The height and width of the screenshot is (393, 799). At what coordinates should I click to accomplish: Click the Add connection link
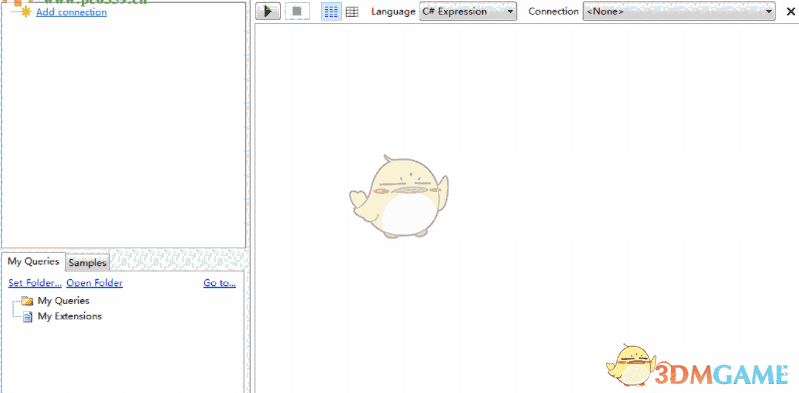click(x=71, y=12)
